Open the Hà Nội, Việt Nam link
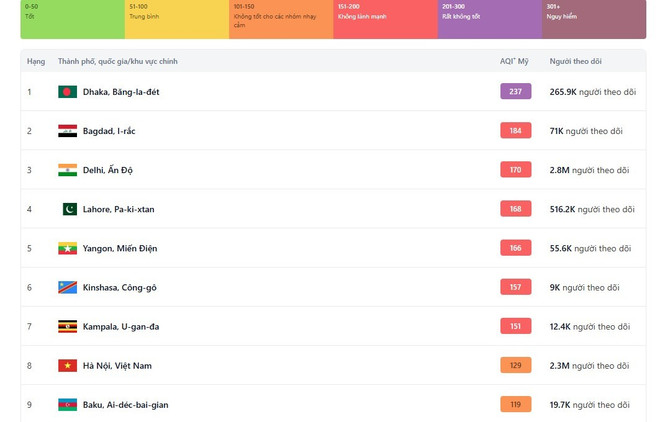The width and height of the screenshot is (660, 422). tap(117, 366)
